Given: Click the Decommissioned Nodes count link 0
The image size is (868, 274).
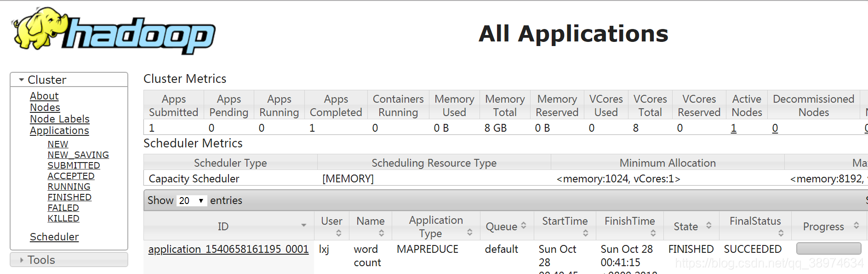Looking at the screenshot, I should click(x=775, y=128).
